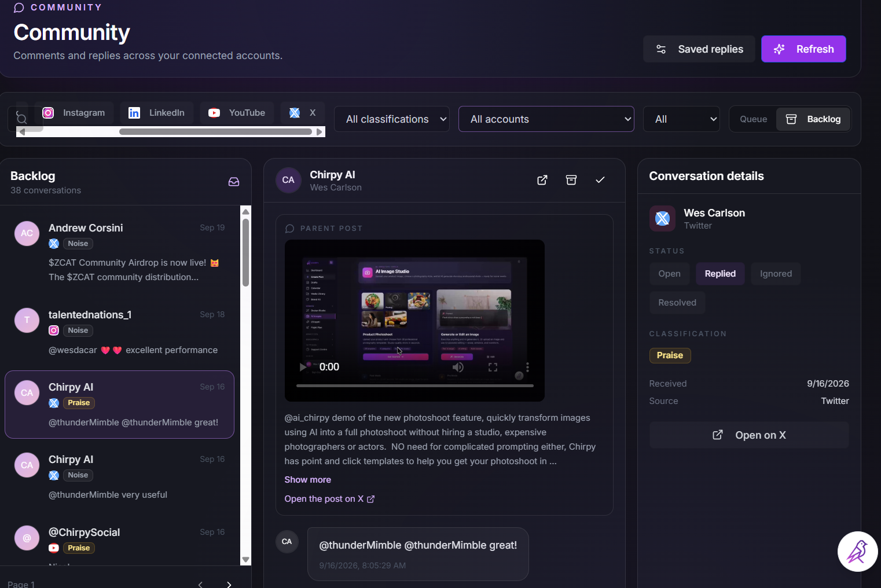Enter fullscreen on the video
Screen dimensions: 881x588
point(493,367)
